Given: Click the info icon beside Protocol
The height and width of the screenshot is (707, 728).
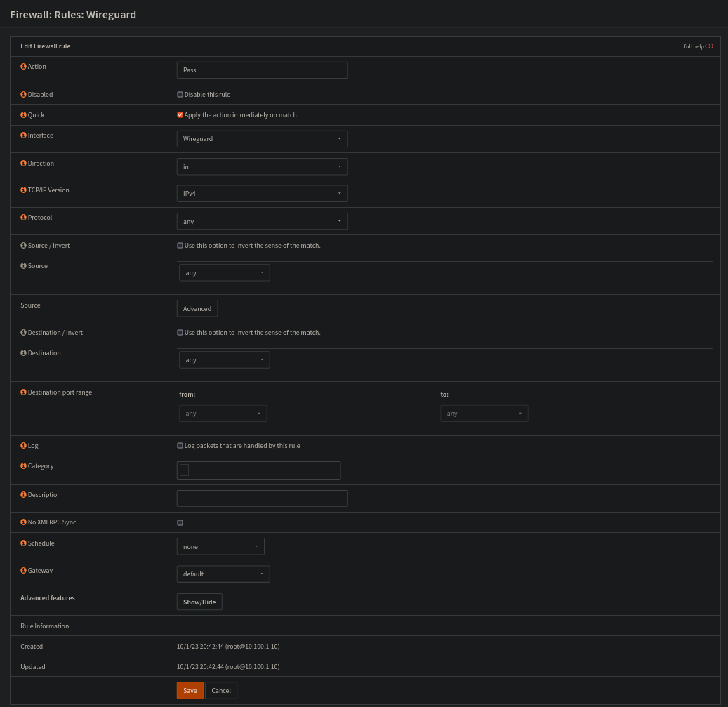Looking at the screenshot, I should click(23, 218).
